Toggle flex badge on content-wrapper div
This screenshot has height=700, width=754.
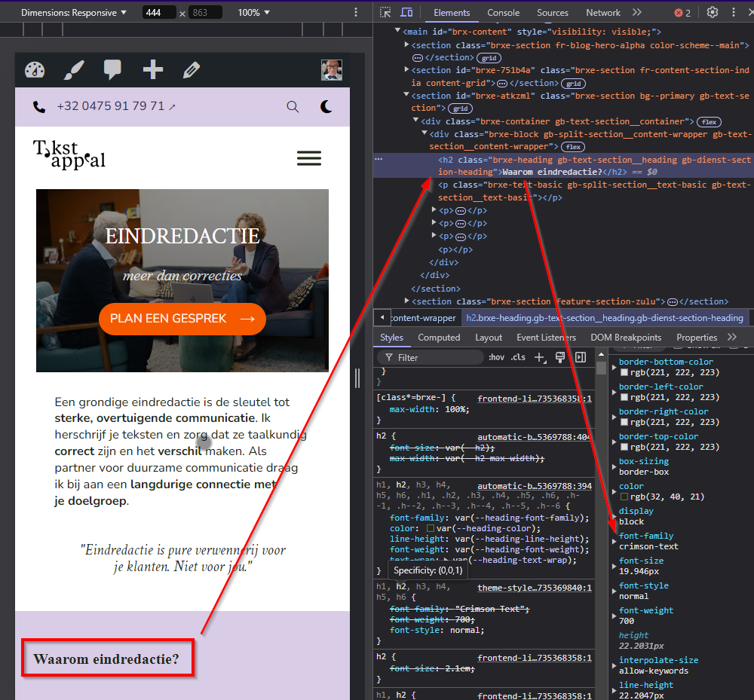(573, 147)
